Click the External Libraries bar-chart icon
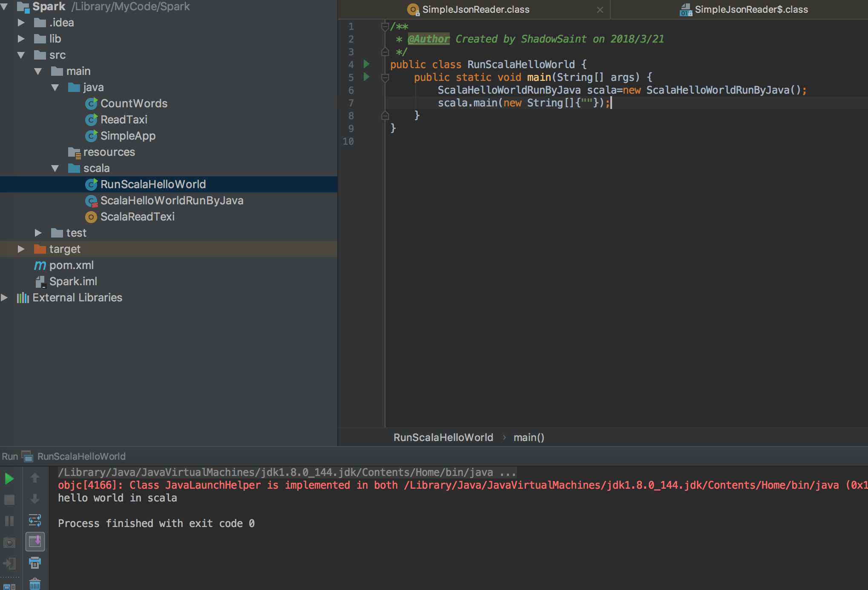 (x=23, y=298)
